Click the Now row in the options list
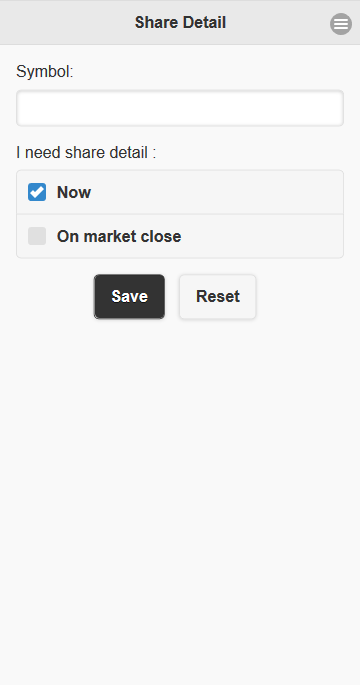The width and height of the screenshot is (360, 685). pos(180,192)
